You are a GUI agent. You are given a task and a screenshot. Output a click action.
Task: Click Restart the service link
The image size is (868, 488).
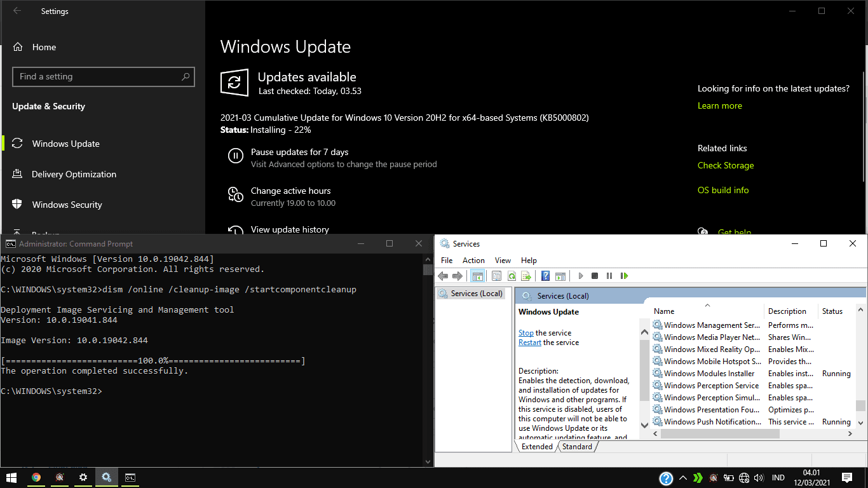[x=530, y=342]
